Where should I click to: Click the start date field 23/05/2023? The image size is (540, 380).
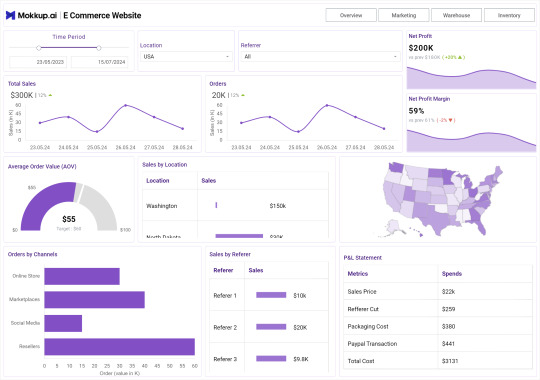[38, 62]
